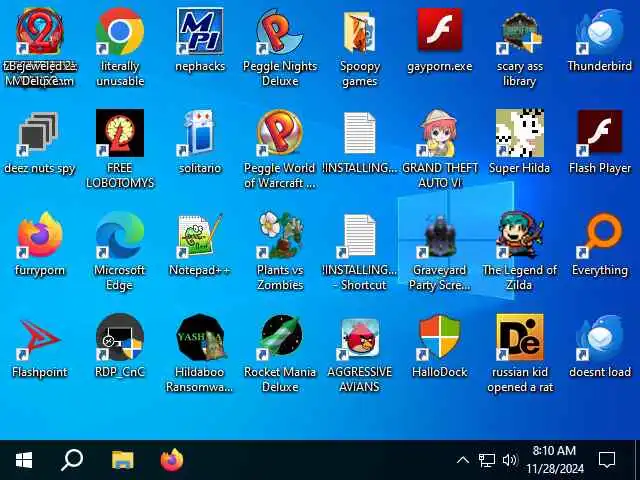640x480 pixels.
Task: Launch the Flashpoint shortcut
Action: pos(40,338)
